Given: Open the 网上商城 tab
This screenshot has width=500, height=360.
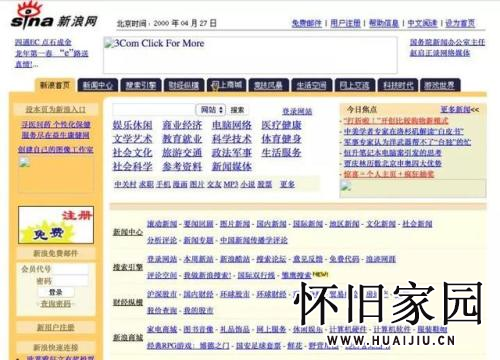Looking at the screenshot, I should (227, 85).
